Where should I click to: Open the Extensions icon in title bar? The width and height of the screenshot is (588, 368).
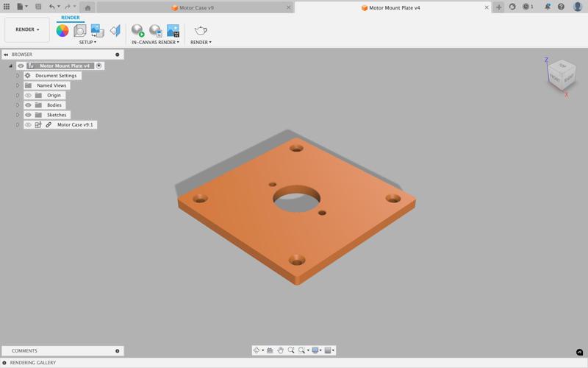512,7
